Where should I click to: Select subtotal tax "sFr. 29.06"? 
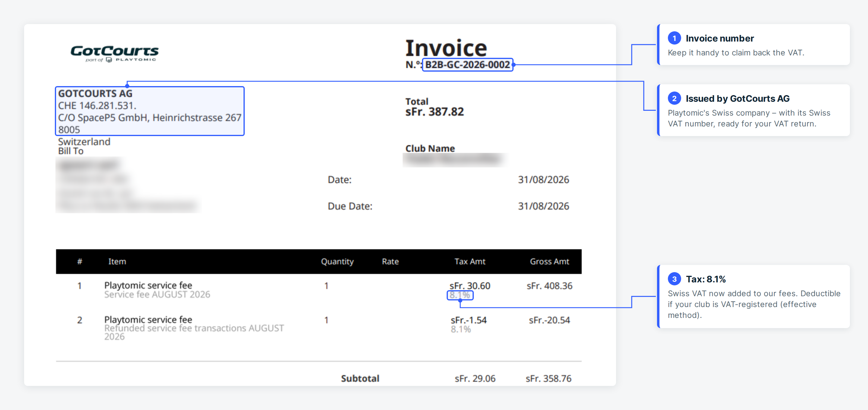(x=475, y=378)
